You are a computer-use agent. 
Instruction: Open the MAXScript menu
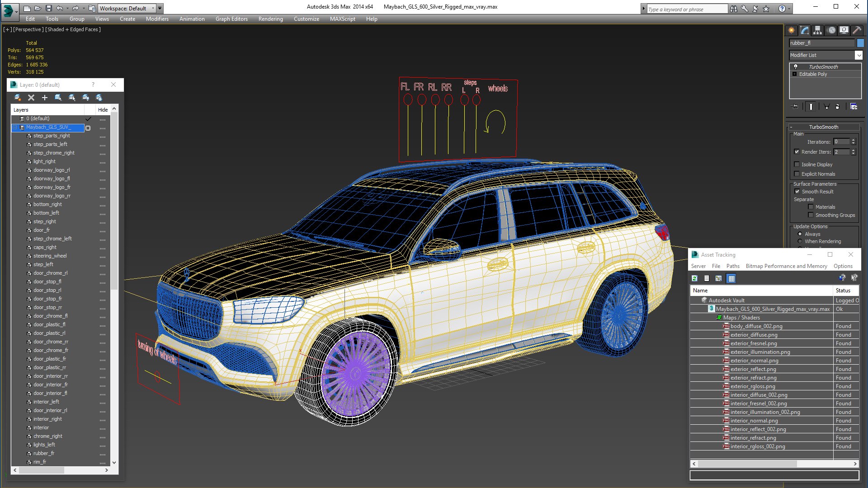point(342,19)
